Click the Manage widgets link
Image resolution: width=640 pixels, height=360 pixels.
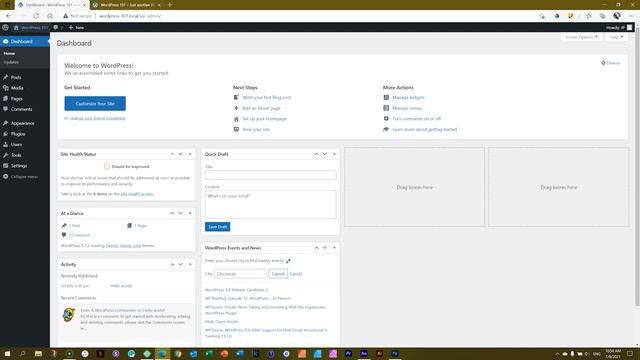tap(408, 97)
